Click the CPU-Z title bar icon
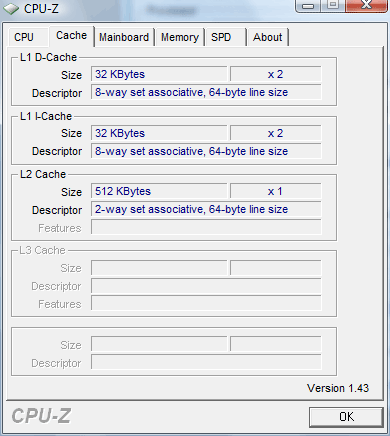 [11, 9]
